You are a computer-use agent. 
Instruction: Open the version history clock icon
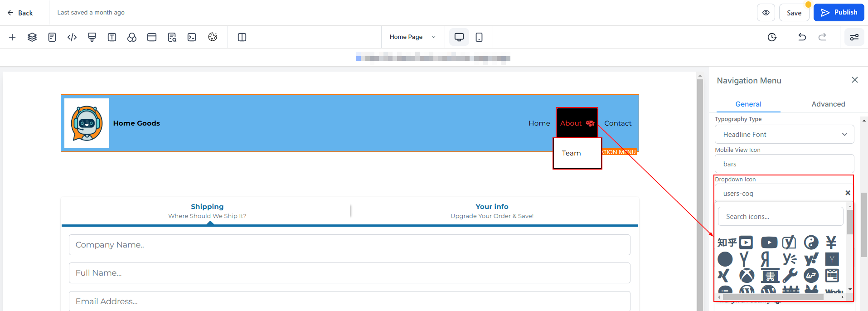[772, 37]
